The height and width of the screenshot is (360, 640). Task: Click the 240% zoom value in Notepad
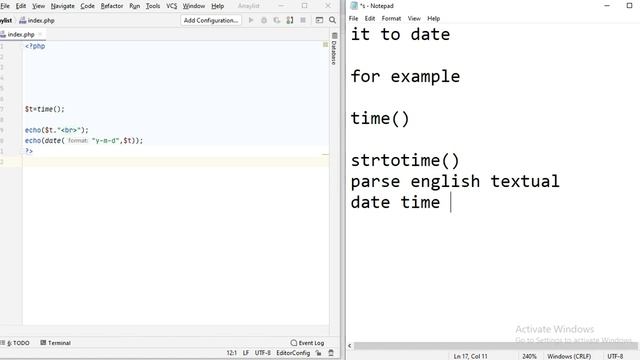point(529,356)
